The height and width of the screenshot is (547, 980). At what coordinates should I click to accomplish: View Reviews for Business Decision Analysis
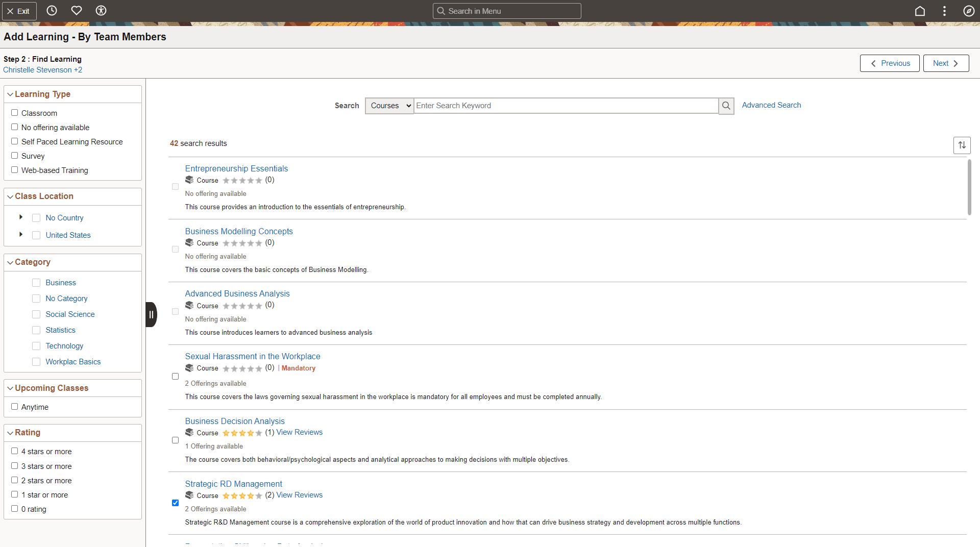299,432
